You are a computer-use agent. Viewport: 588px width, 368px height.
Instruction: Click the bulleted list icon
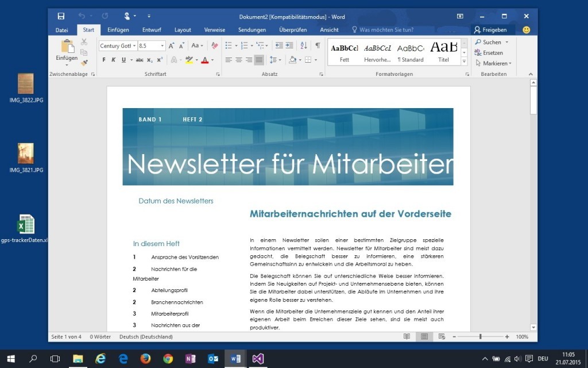pyautogui.click(x=228, y=45)
